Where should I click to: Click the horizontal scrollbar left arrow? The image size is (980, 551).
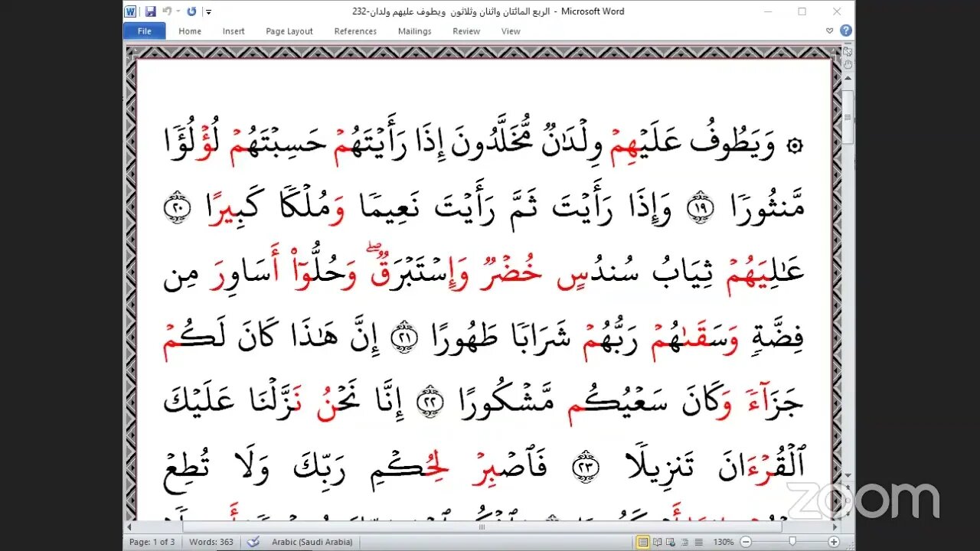pos(129,527)
